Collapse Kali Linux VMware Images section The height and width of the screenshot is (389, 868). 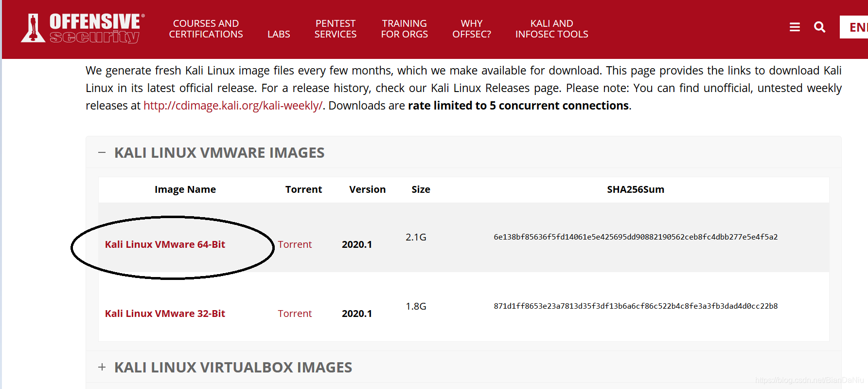pos(102,152)
